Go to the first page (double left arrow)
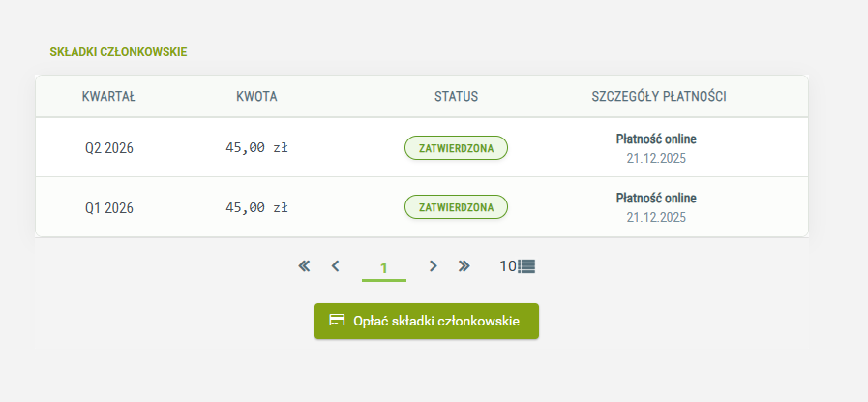 point(304,265)
